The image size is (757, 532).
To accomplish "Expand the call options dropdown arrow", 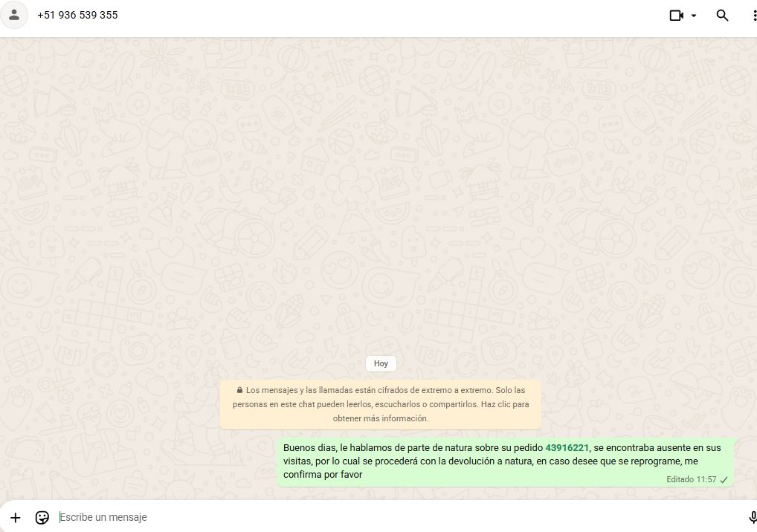I will (x=694, y=16).
